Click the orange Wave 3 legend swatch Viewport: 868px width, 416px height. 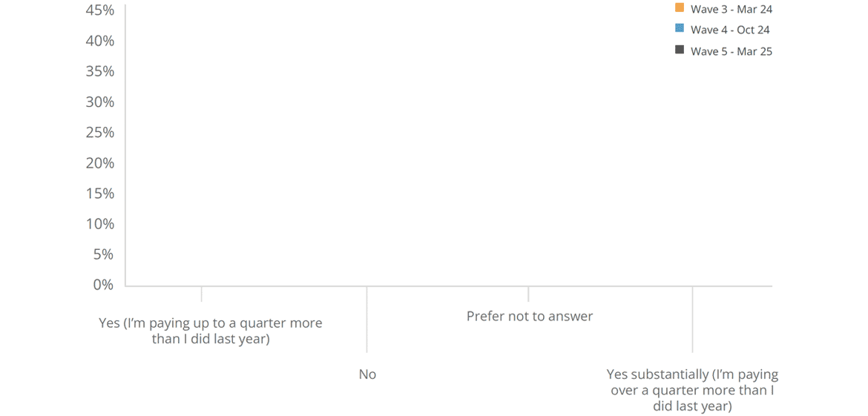click(x=680, y=8)
